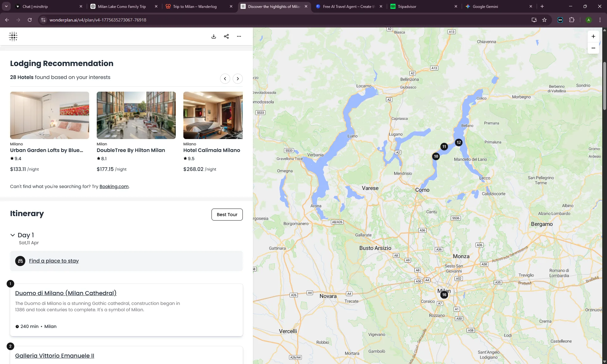Open Galleria Vittorio Emanuele II link

pos(55,355)
